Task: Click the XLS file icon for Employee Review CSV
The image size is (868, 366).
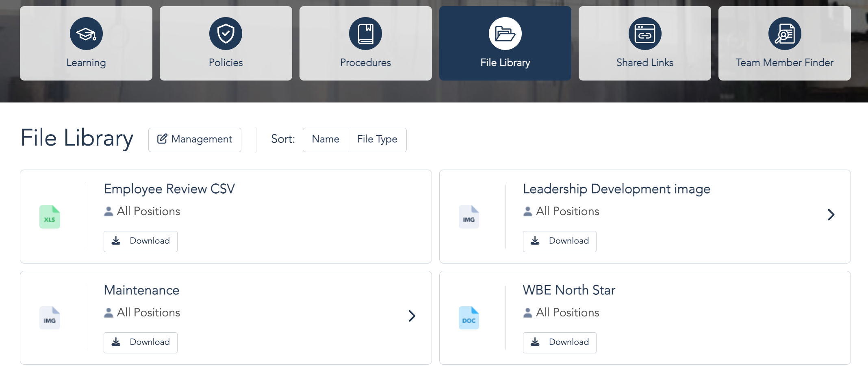Action: (50, 217)
